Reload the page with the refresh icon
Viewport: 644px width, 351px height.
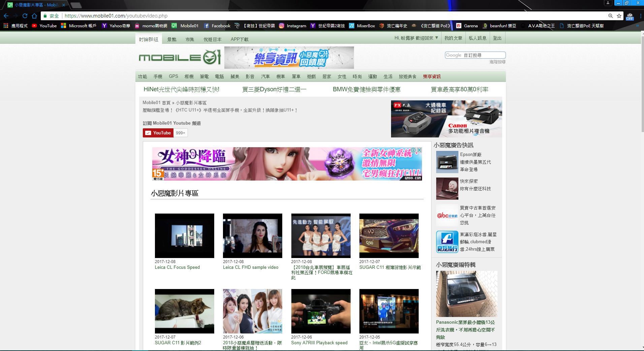click(25, 16)
